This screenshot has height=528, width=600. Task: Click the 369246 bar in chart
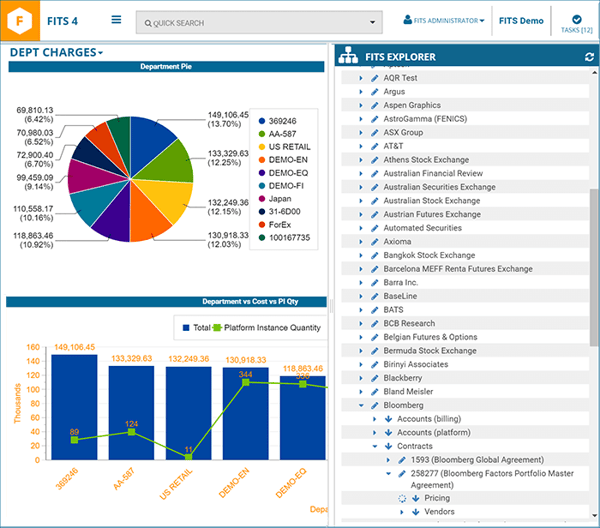tap(74, 407)
